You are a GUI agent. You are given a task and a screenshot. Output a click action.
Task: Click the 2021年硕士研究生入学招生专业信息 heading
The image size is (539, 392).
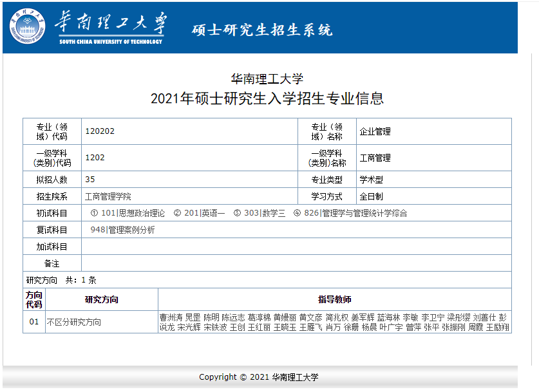(x=267, y=98)
